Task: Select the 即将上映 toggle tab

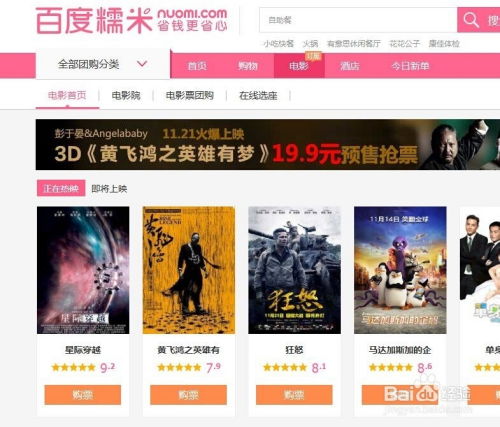Action: point(109,189)
